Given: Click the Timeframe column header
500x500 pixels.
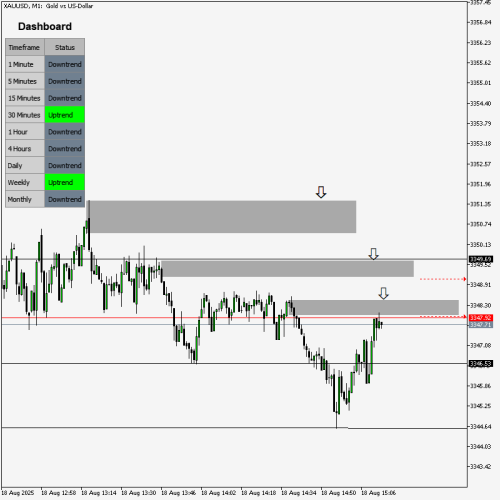Looking at the screenshot, I should [25, 47].
